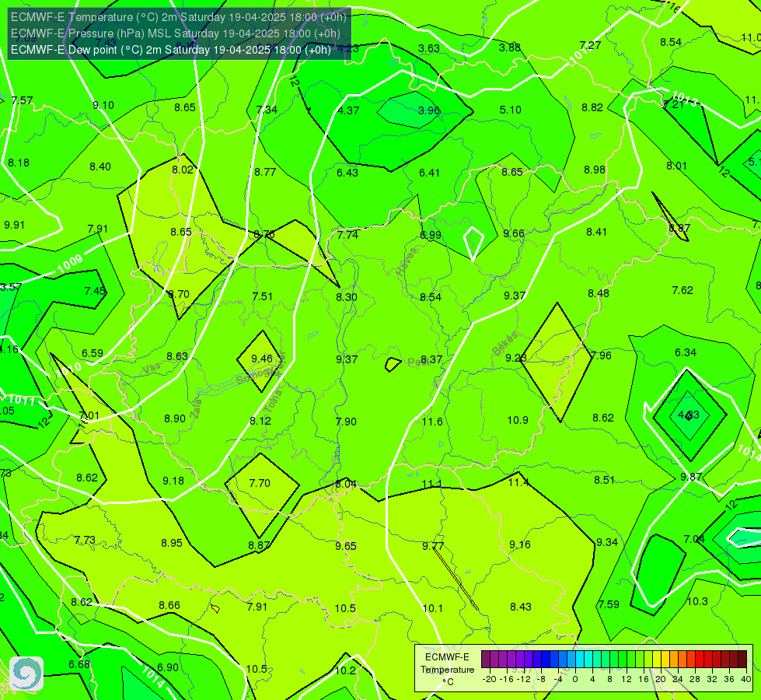Click the 8.66 grid value
The width and height of the screenshot is (761, 700).
pos(169,605)
